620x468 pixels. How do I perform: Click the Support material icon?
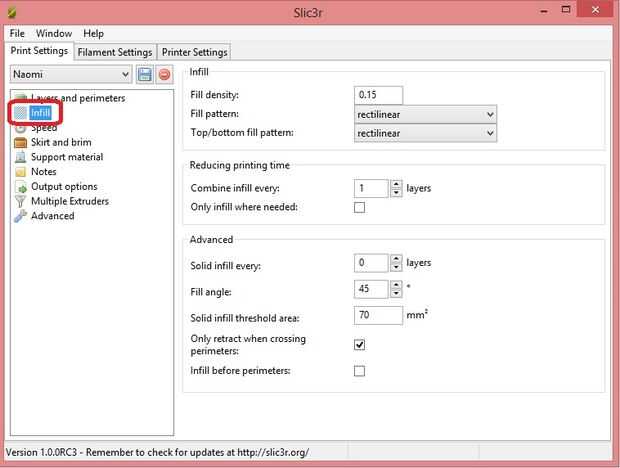pos(21,157)
